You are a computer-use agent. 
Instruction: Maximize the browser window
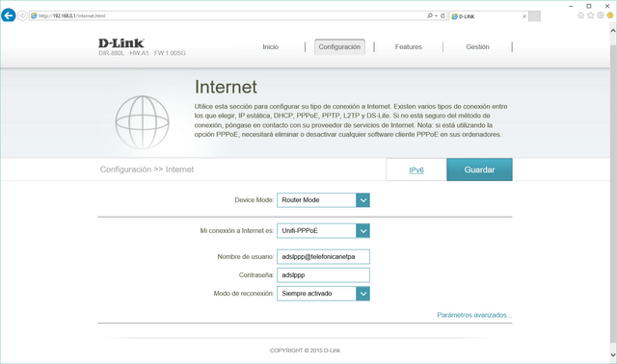(589, 6)
